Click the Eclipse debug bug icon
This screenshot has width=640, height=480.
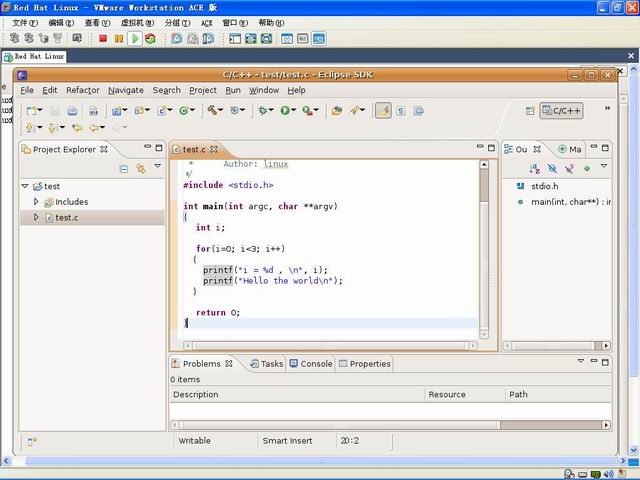[x=262, y=110]
